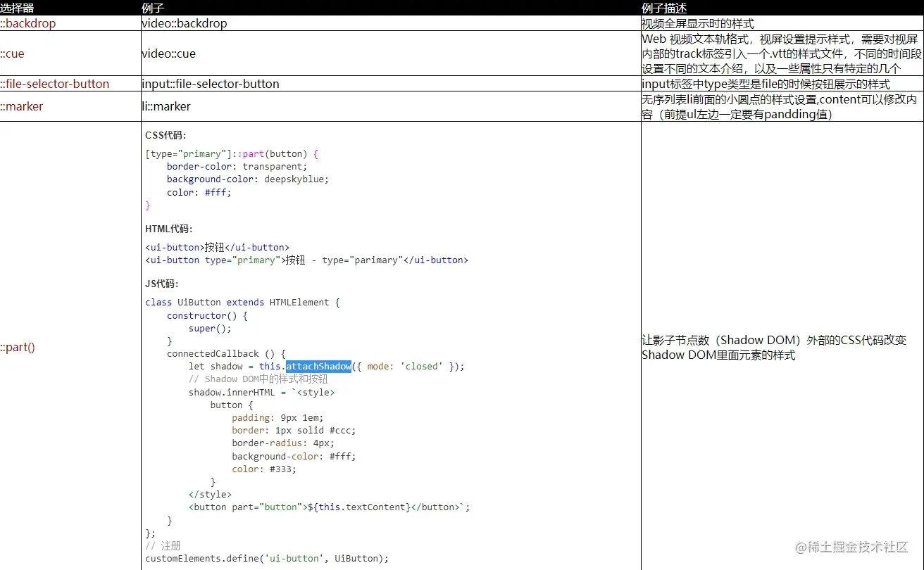Click the Web 视频文本轨格式 description text
The width and height of the screenshot is (924, 570).
(780, 53)
